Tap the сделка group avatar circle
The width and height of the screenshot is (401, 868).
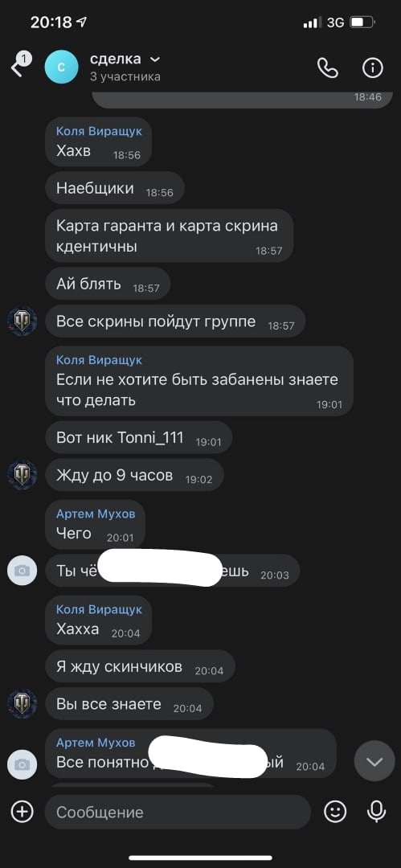coord(62,67)
